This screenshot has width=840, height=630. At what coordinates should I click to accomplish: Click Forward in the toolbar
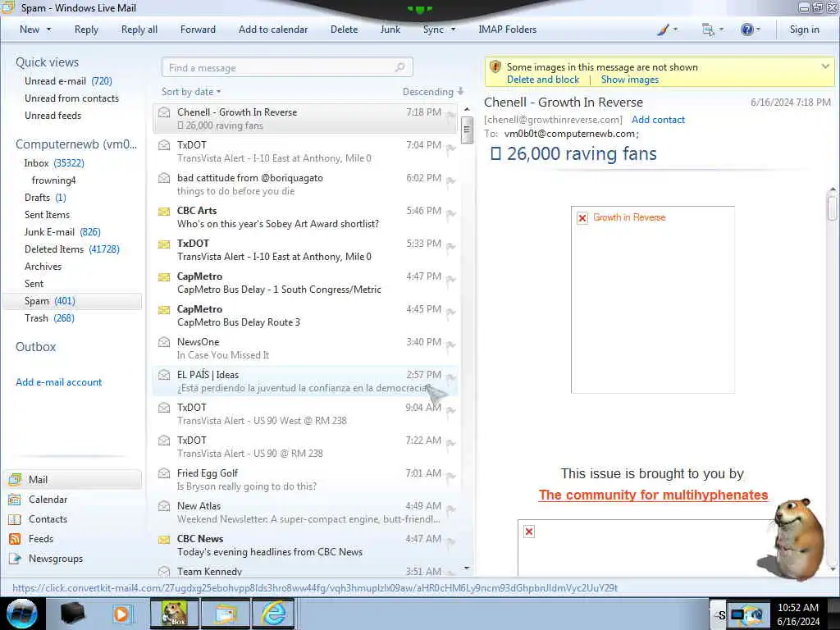(198, 30)
